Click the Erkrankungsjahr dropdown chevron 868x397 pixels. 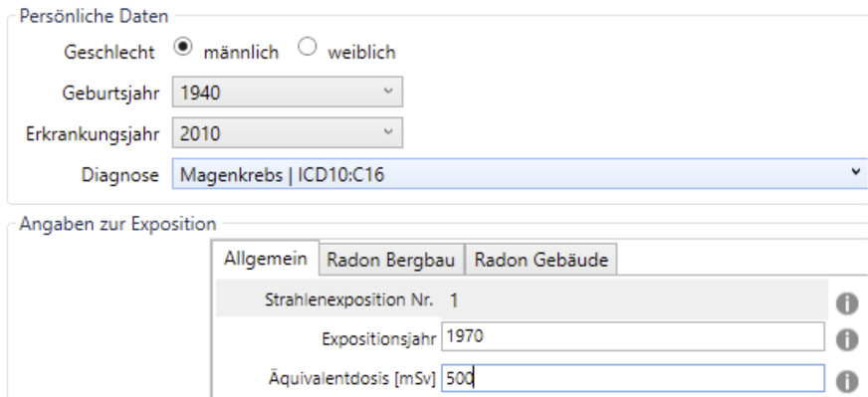(388, 131)
